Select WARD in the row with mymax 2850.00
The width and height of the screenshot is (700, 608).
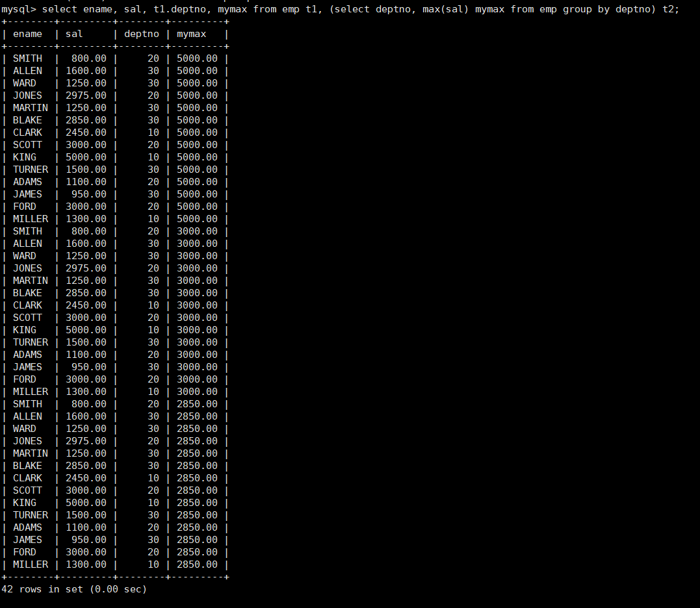tap(25, 429)
